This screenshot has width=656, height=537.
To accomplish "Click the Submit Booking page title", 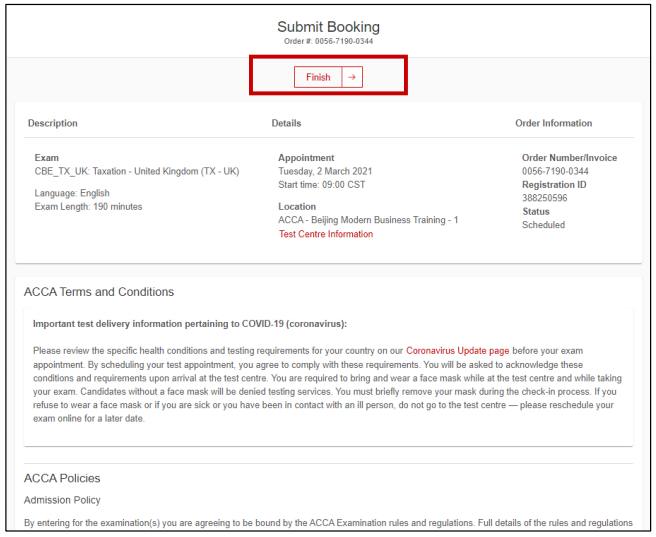I will [x=328, y=27].
